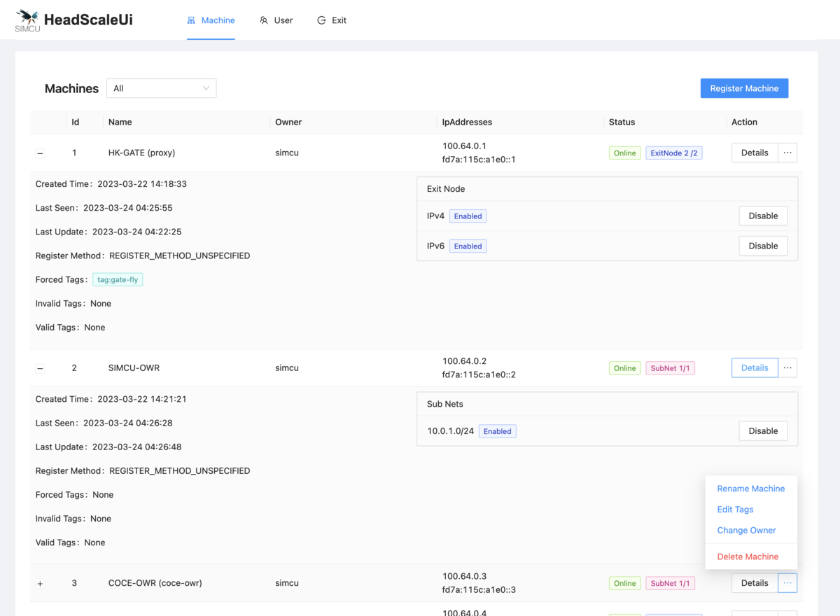Image resolution: width=840 pixels, height=616 pixels.
Task: Collapse the HK-GATE (proxy) row details
Action: pos(40,153)
